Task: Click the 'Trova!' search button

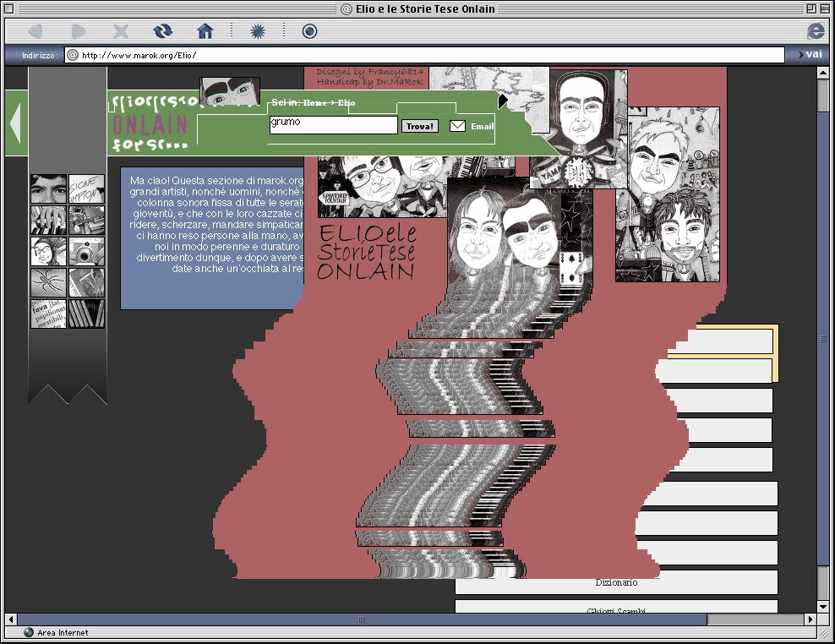Action: point(420,126)
